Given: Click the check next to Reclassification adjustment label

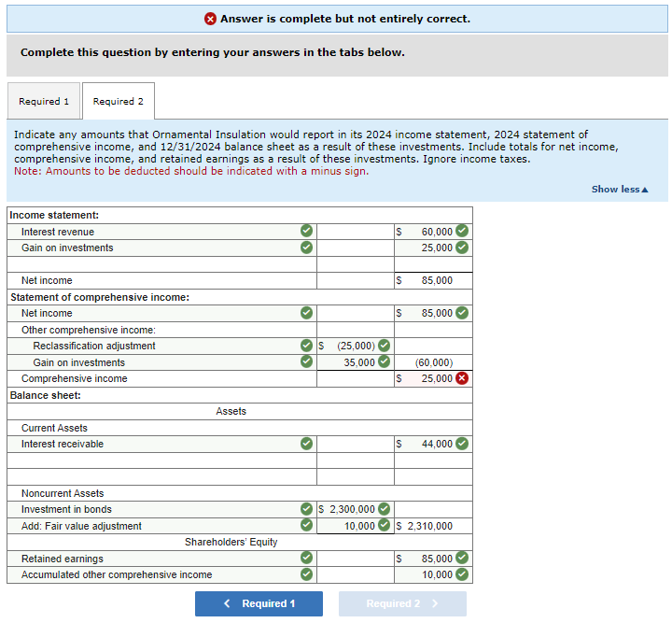Looking at the screenshot, I should 306,346.
